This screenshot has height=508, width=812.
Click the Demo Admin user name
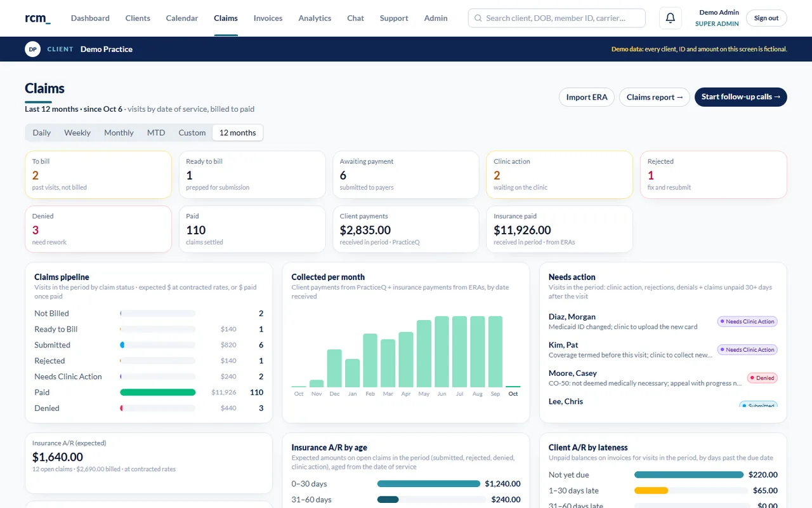tap(719, 13)
